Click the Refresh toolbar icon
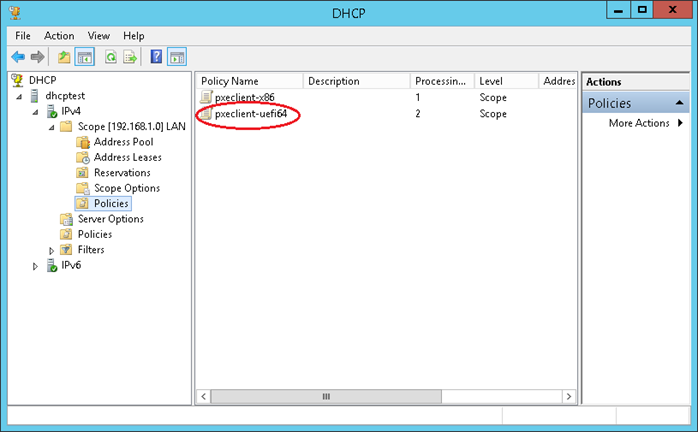 tap(111, 57)
